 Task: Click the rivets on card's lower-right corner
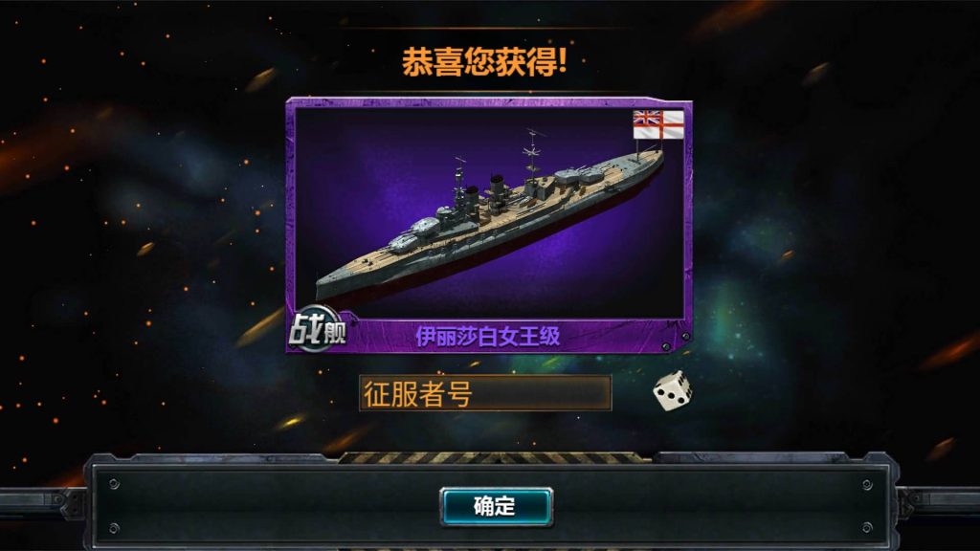click(676, 342)
